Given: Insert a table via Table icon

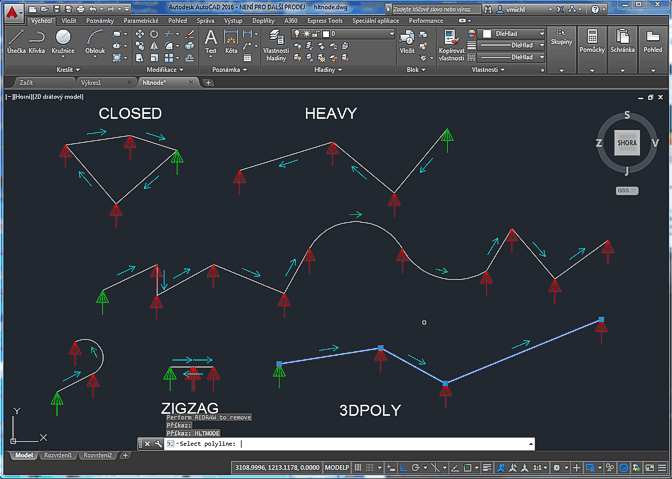Looking at the screenshot, I should pyautogui.click(x=247, y=58).
